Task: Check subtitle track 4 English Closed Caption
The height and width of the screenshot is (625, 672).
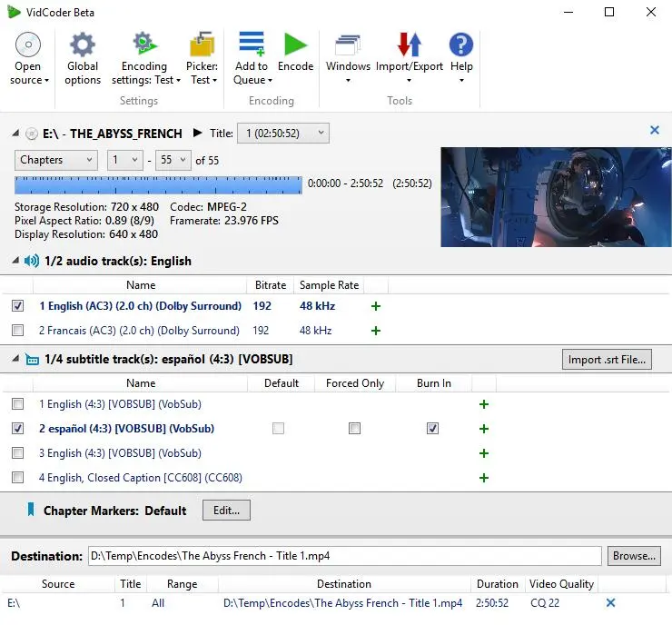Action: point(17,477)
